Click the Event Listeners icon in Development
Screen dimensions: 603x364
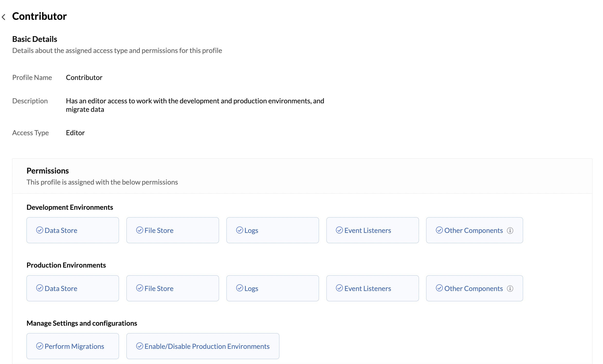(339, 230)
